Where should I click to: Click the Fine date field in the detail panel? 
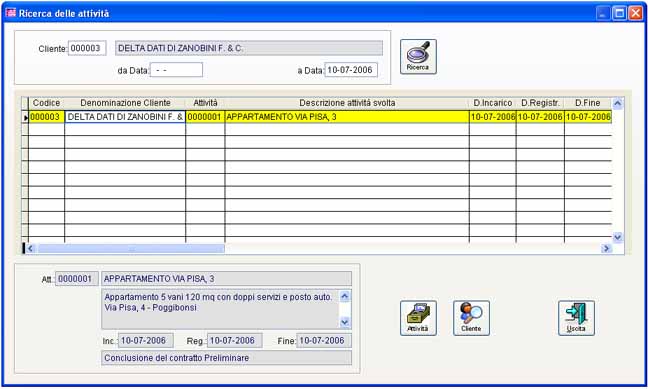324,341
